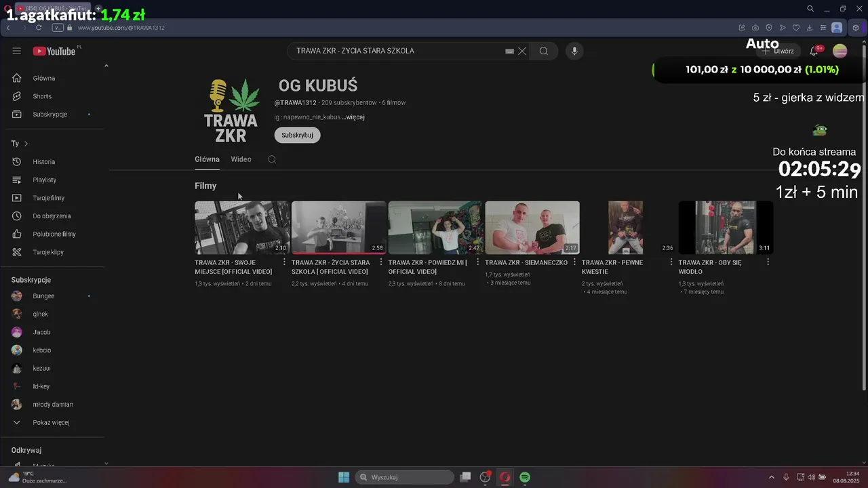This screenshot has height=488, width=868.
Task: Open Task View on the taskbar
Action: 465,477
